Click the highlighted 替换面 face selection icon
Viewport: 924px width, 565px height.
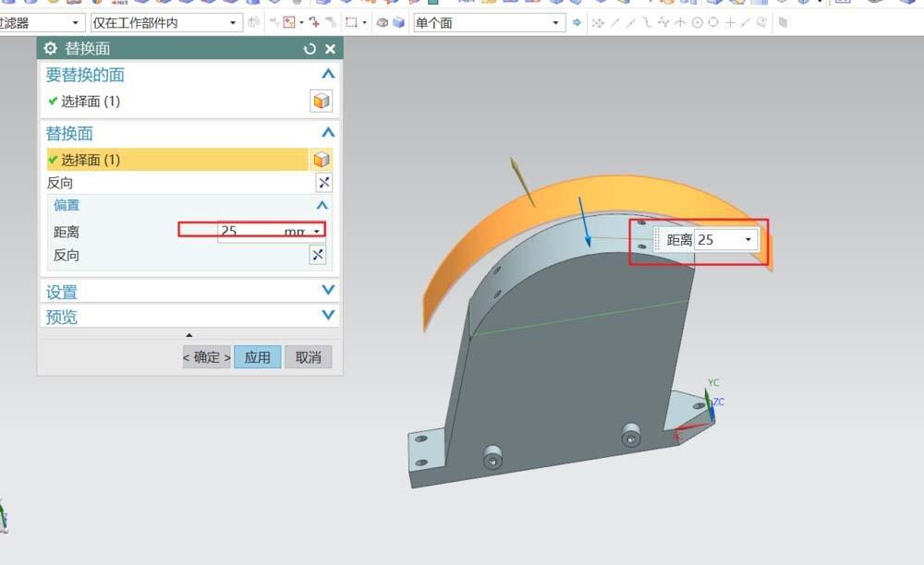(x=322, y=159)
